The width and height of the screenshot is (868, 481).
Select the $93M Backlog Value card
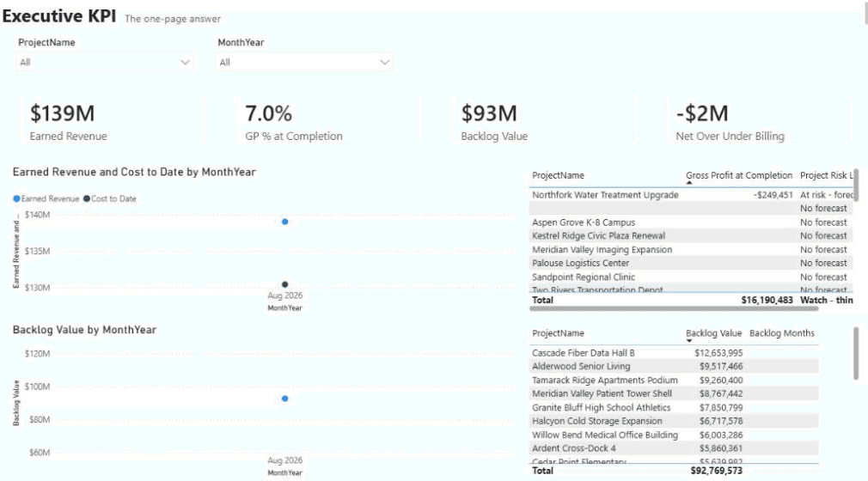point(545,120)
